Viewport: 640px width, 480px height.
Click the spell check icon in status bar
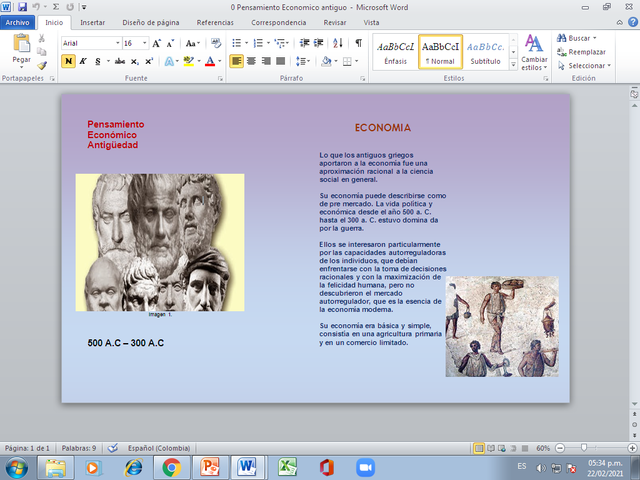click(x=113, y=448)
